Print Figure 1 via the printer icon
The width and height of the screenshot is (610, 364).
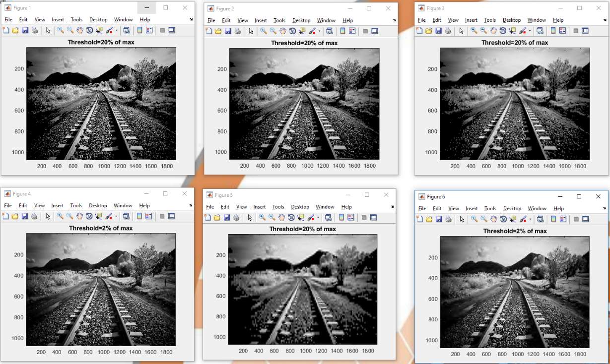tap(34, 30)
